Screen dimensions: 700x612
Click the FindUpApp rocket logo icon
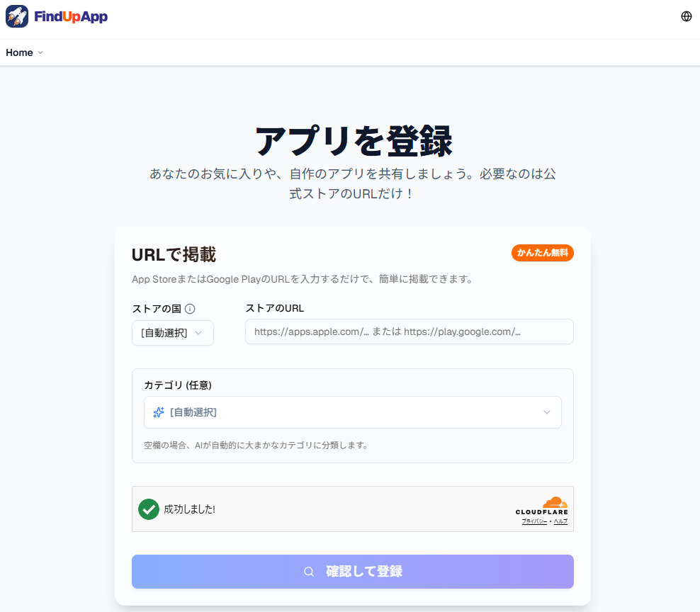tap(17, 16)
